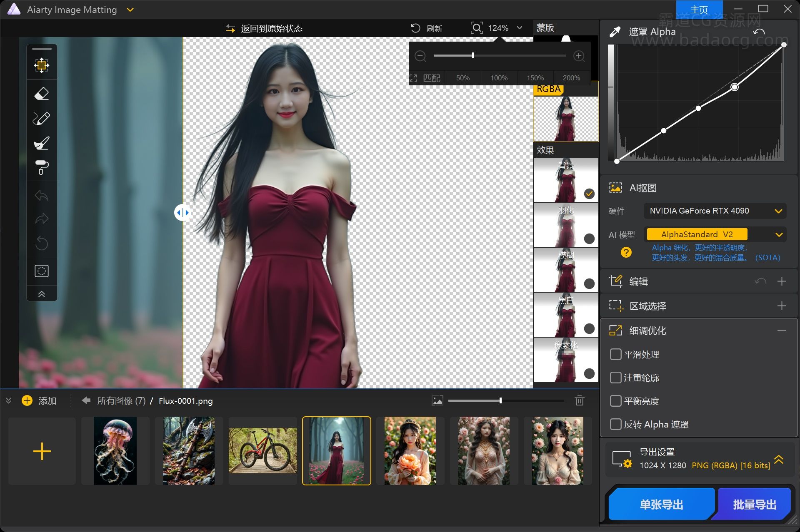The width and height of the screenshot is (800, 532).
Task: Click the zoom out minus icon
Action: tap(420, 56)
